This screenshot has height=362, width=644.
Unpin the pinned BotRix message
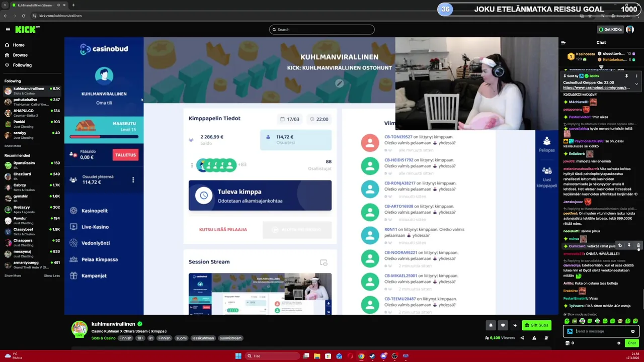[x=626, y=76]
